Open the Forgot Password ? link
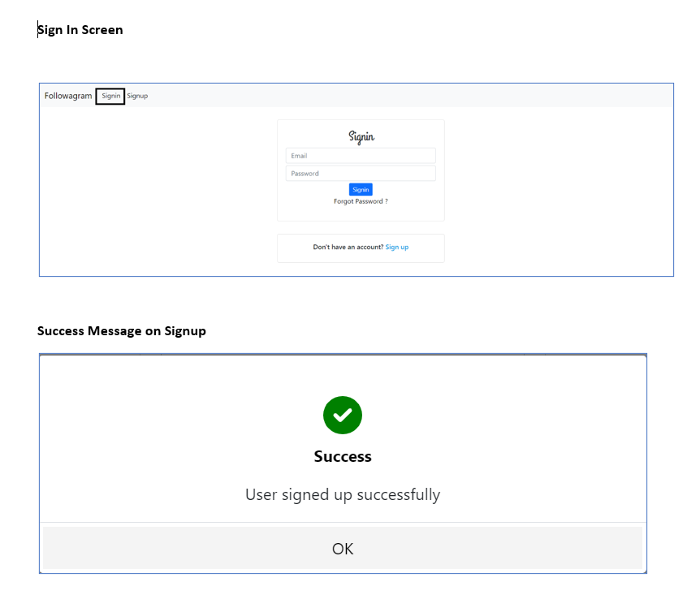The height and width of the screenshot is (612, 700). point(361,201)
